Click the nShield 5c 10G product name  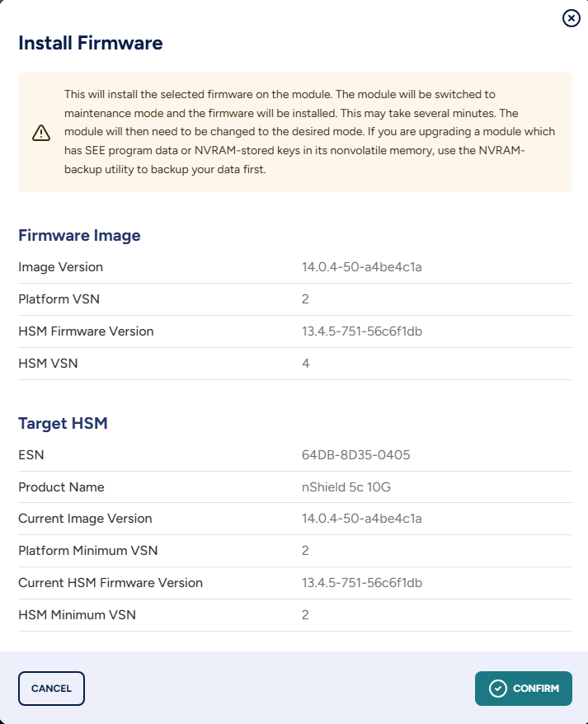[x=346, y=487]
